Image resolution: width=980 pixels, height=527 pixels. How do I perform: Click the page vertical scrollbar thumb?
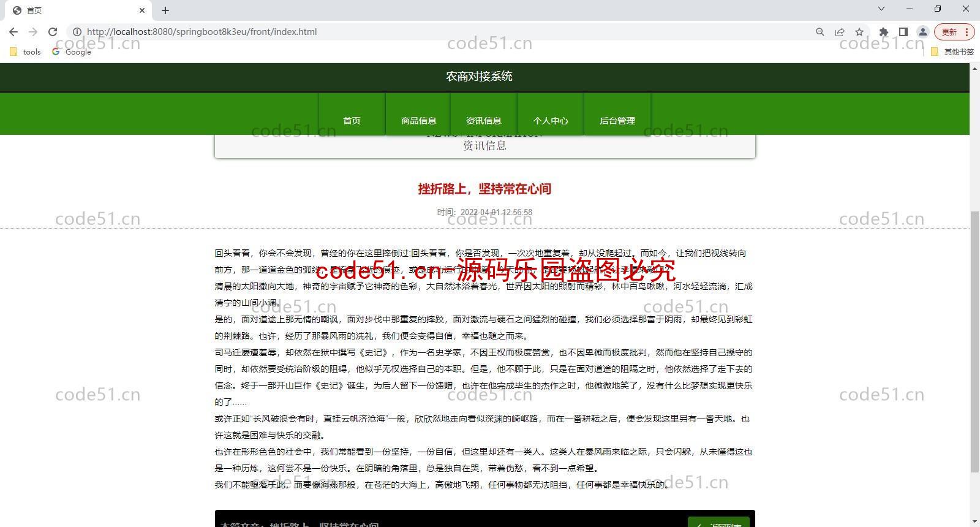(974, 341)
